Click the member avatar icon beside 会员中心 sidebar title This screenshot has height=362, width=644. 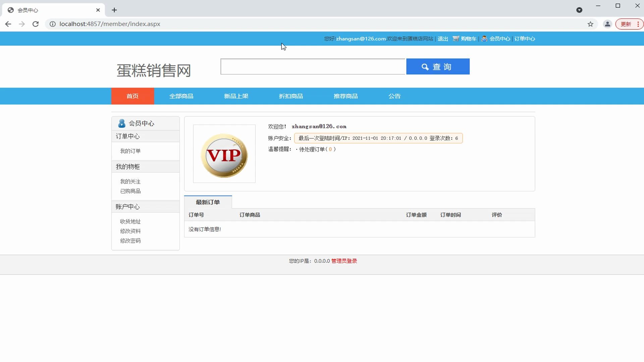point(122,123)
